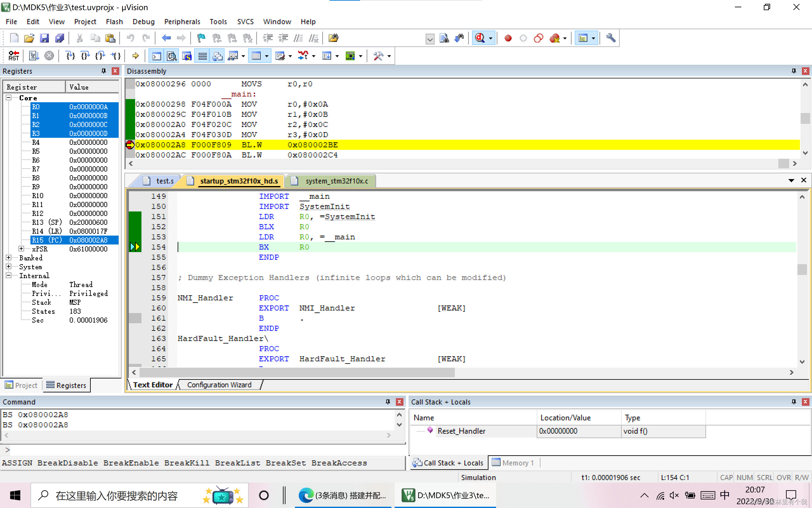The height and width of the screenshot is (508, 812).
Task: Click the Find icon beside search box
Action: pyautogui.click(x=444, y=38)
